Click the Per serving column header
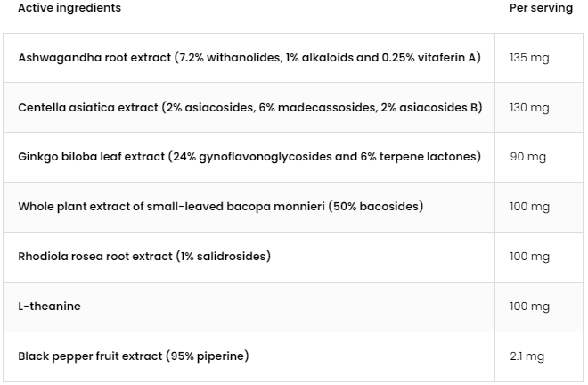 (541, 8)
